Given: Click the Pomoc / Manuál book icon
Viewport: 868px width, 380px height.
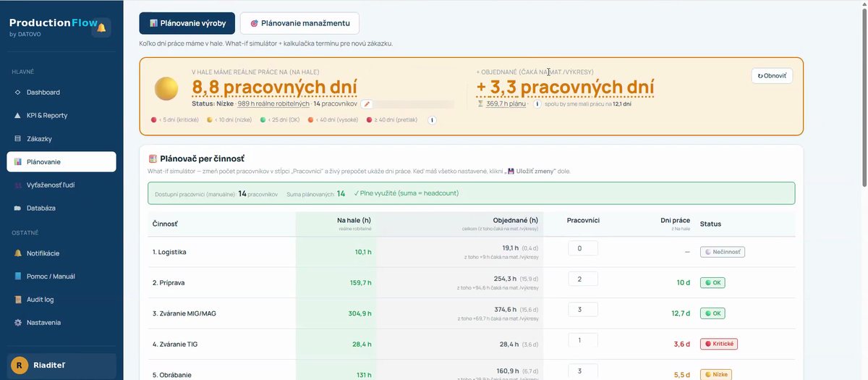Looking at the screenshot, I should pyautogui.click(x=18, y=276).
